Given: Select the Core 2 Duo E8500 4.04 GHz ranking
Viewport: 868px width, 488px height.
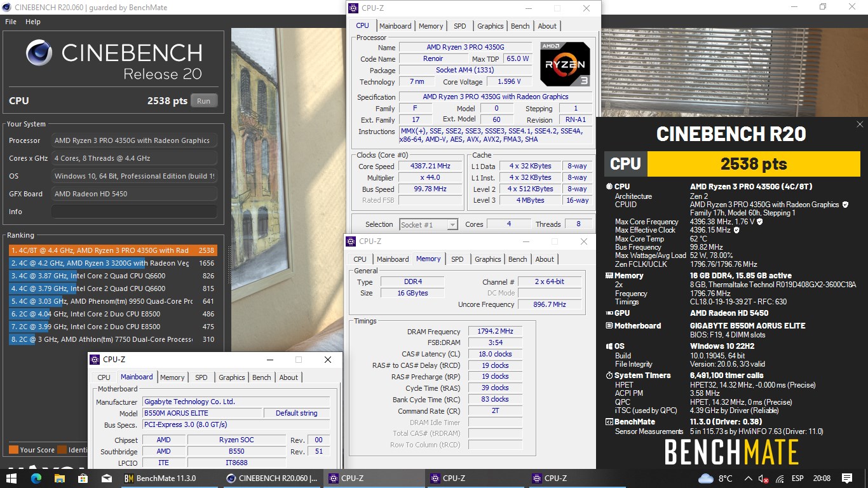Looking at the screenshot, I should 112,314.
